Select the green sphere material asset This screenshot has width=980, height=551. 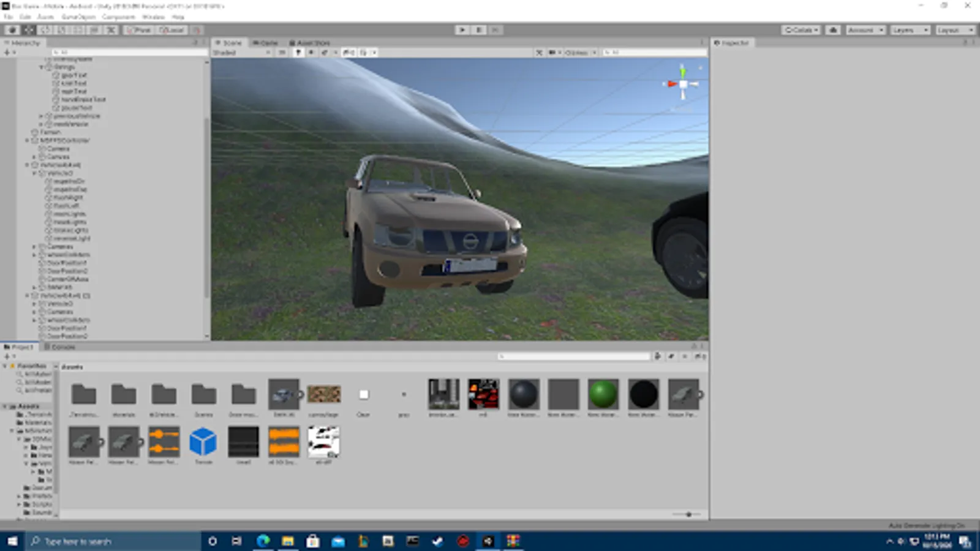603,394
